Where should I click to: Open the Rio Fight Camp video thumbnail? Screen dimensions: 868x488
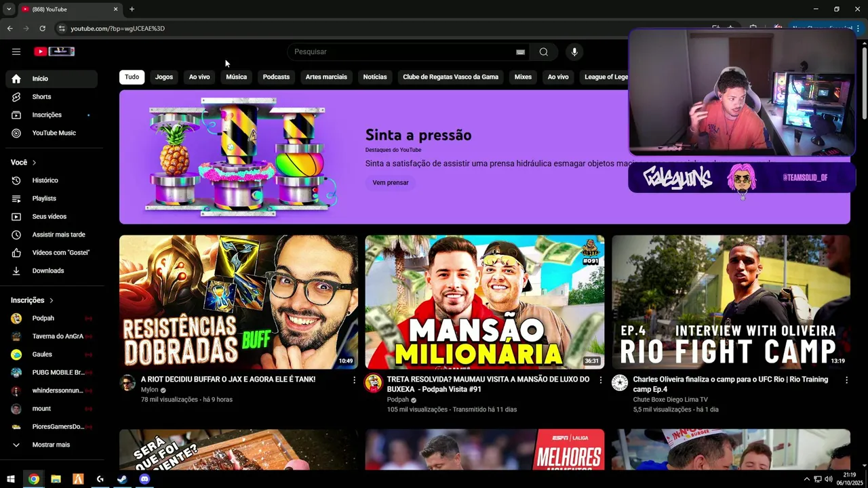click(x=731, y=302)
